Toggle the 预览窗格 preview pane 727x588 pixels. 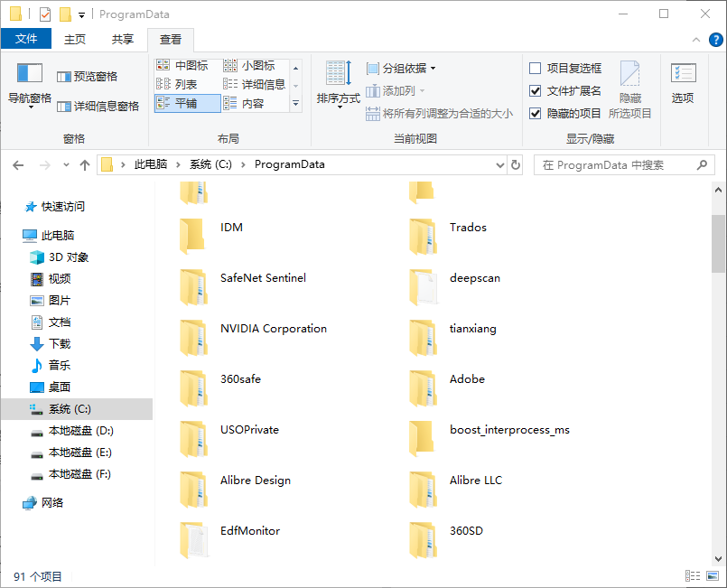tap(87, 77)
